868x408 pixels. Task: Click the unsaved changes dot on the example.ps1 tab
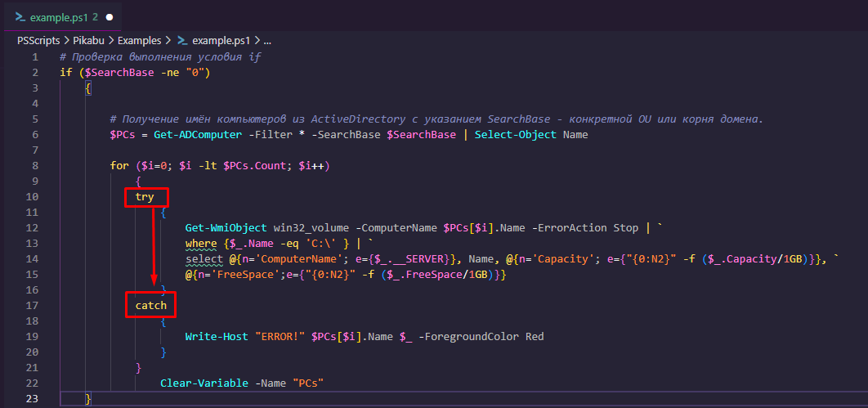(x=109, y=16)
